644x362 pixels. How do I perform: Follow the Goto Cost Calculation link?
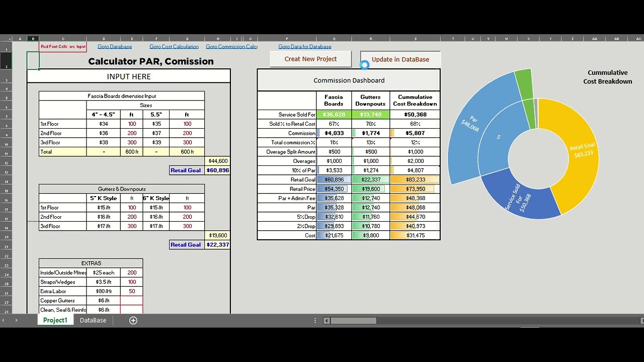(174, 46)
